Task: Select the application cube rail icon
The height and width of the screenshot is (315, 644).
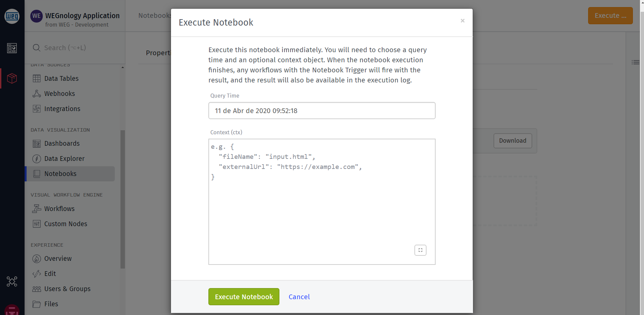Action: pos(12,78)
